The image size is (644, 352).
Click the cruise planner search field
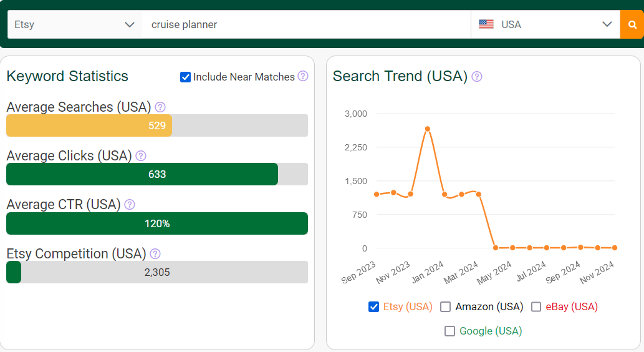coord(306,25)
